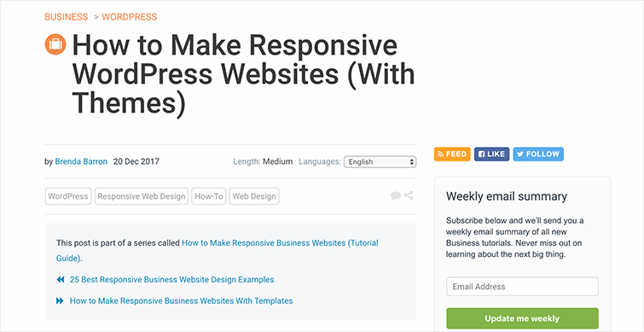Open the comments speech bubble icon

(x=396, y=196)
